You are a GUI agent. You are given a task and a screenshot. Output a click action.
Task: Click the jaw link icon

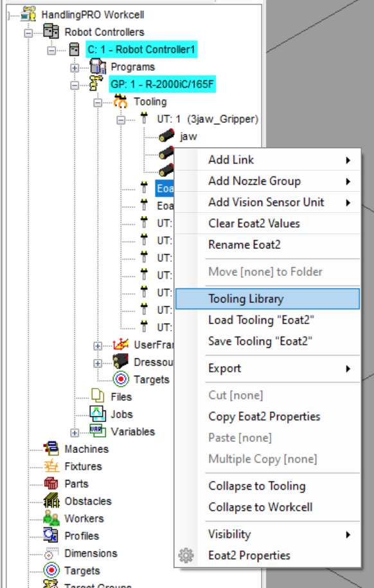click(x=166, y=136)
